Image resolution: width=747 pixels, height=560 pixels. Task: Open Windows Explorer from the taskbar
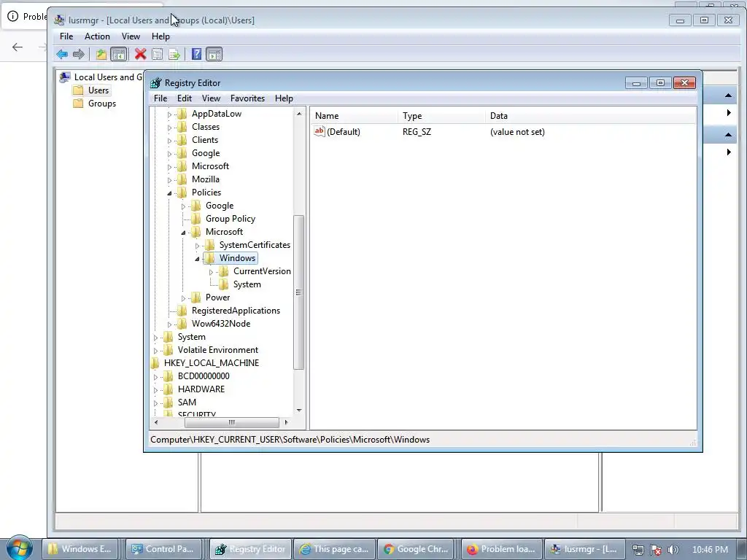tap(79, 549)
